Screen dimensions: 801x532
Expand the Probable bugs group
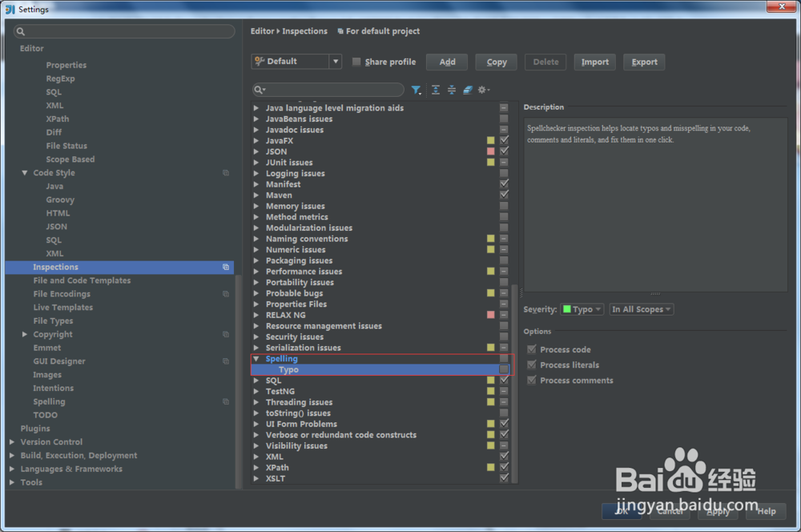pyautogui.click(x=256, y=293)
